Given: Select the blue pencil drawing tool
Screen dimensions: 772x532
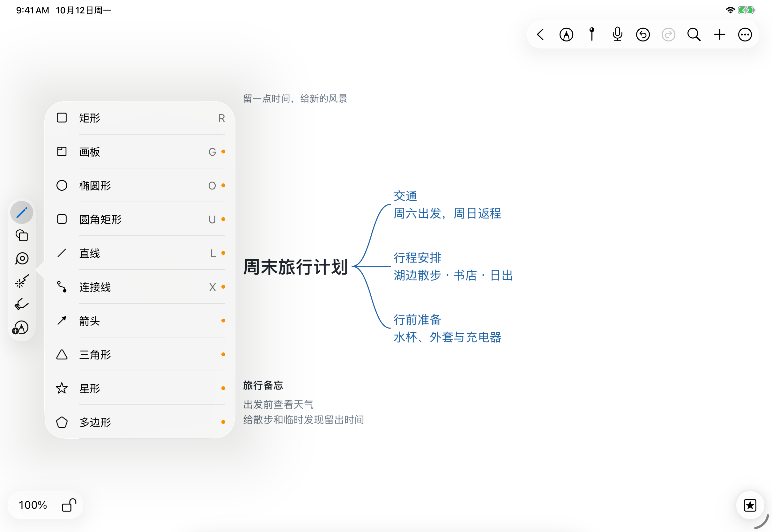Looking at the screenshot, I should tap(22, 212).
